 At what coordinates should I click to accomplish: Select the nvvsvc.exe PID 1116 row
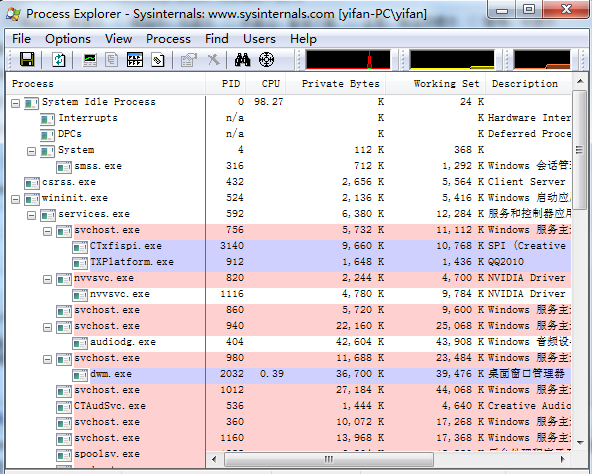288,295
